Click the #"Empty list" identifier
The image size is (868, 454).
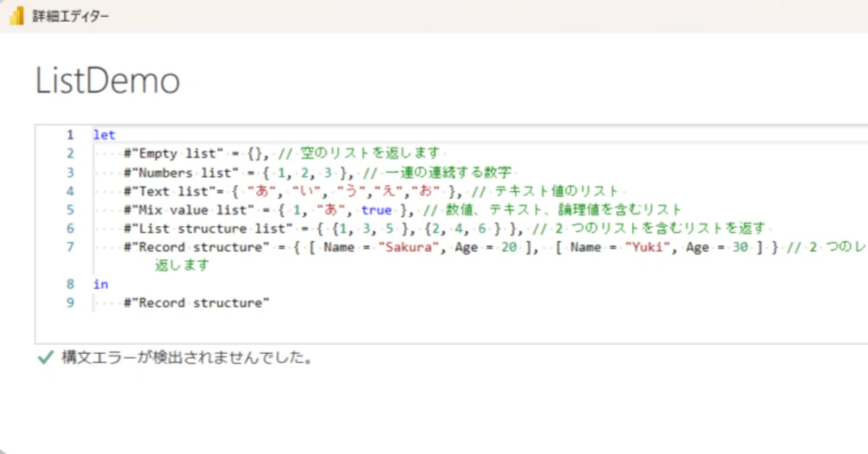(174, 154)
